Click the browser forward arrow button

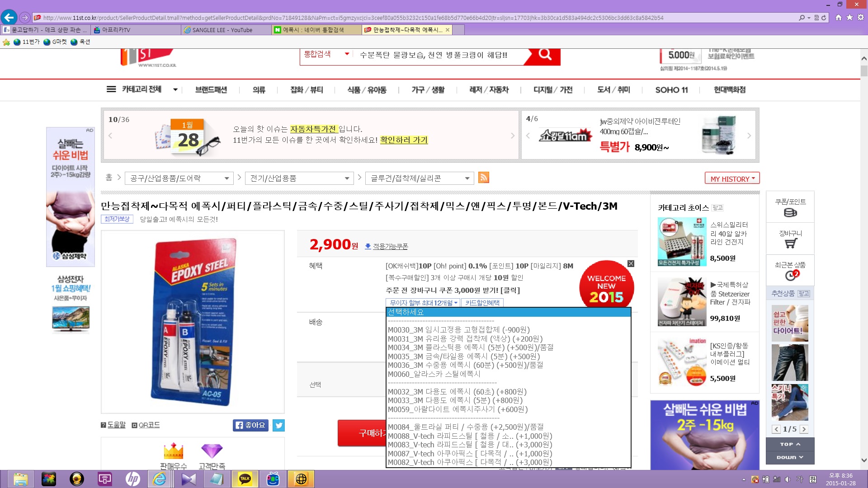coord(25,18)
